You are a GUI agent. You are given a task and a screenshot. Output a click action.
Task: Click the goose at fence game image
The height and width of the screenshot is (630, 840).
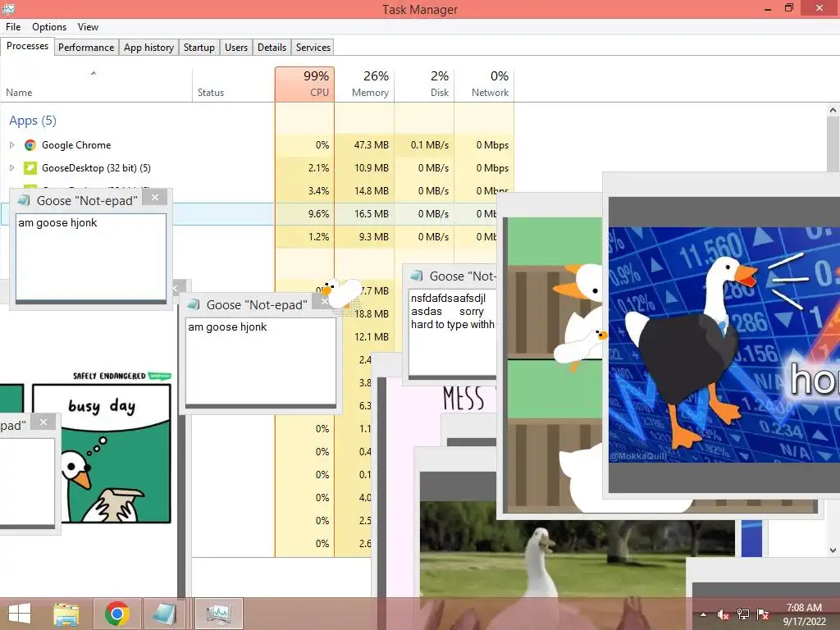pyautogui.click(x=555, y=364)
